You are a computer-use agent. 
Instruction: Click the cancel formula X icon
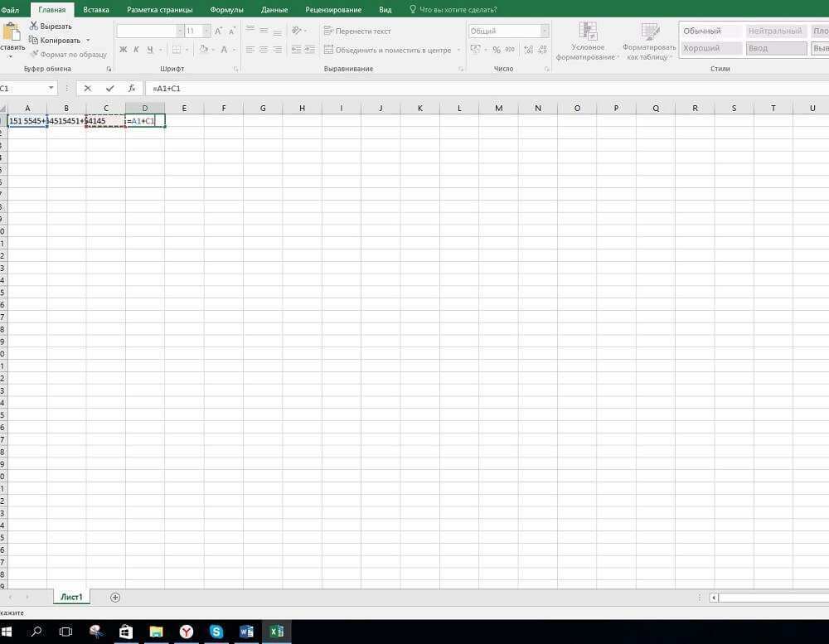pos(88,88)
